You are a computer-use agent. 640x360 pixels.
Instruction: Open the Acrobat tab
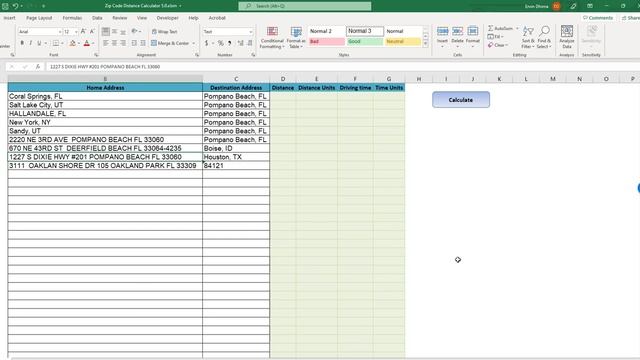pyautogui.click(x=217, y=18)
